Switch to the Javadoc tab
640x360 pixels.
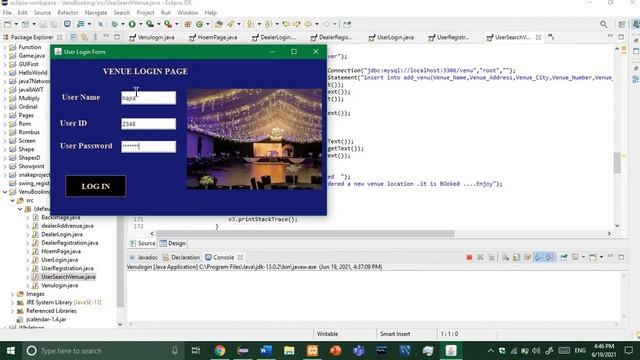click(144, 258)
